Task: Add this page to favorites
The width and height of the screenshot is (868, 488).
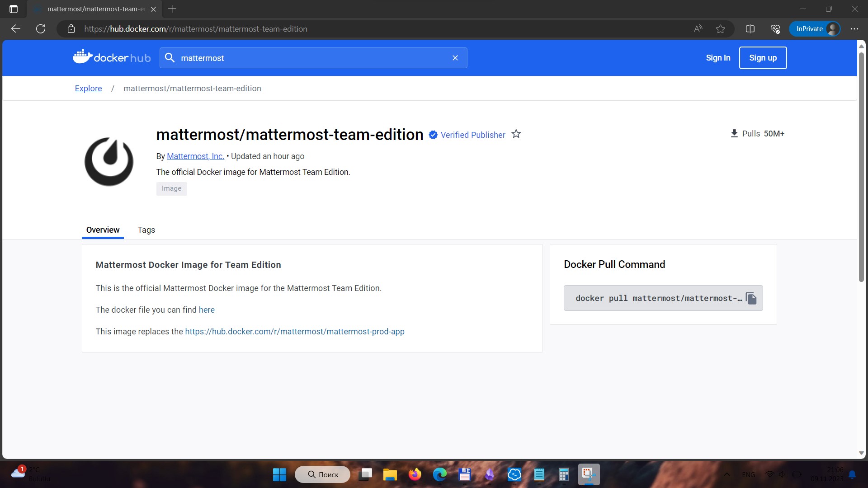Action: point(721,29)
